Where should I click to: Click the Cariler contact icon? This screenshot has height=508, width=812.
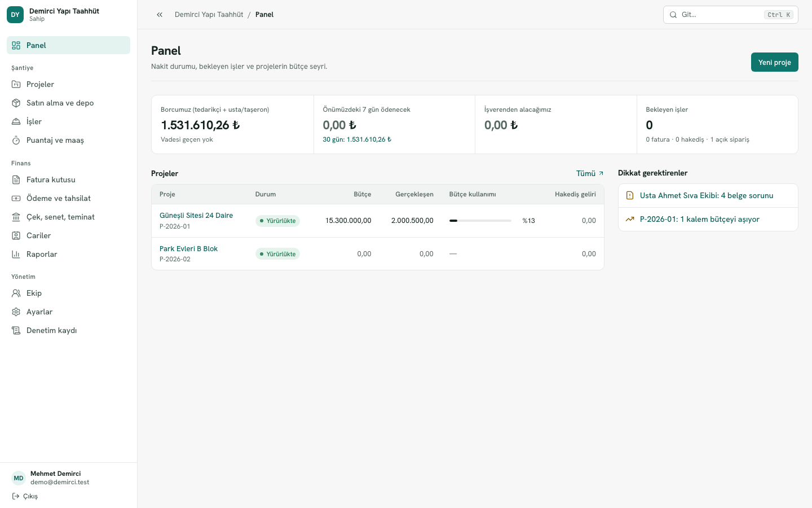(x=16, y=235)
